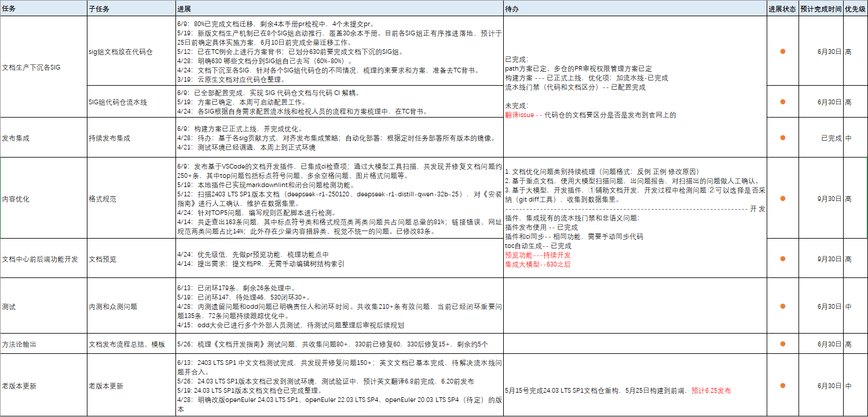Click the red 翻译issue text
This screenshot has height=417, width=868.
coord(519,115)
